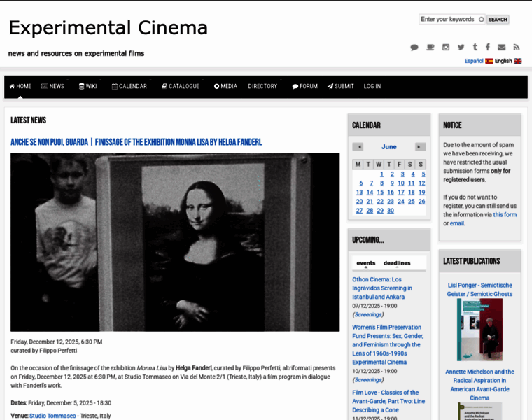Open Directory menu item
This screenshot has width=532, height=420.
click(x=262, y=86)
